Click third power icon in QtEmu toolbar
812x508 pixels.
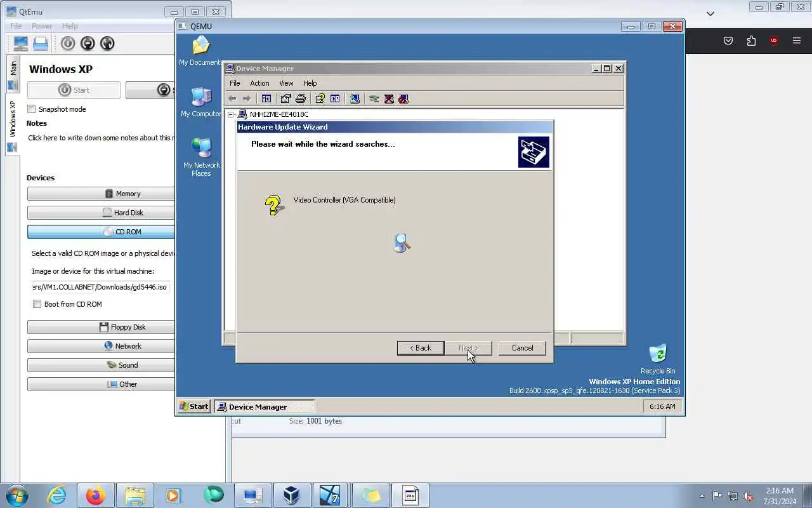(x=107, y=43)
